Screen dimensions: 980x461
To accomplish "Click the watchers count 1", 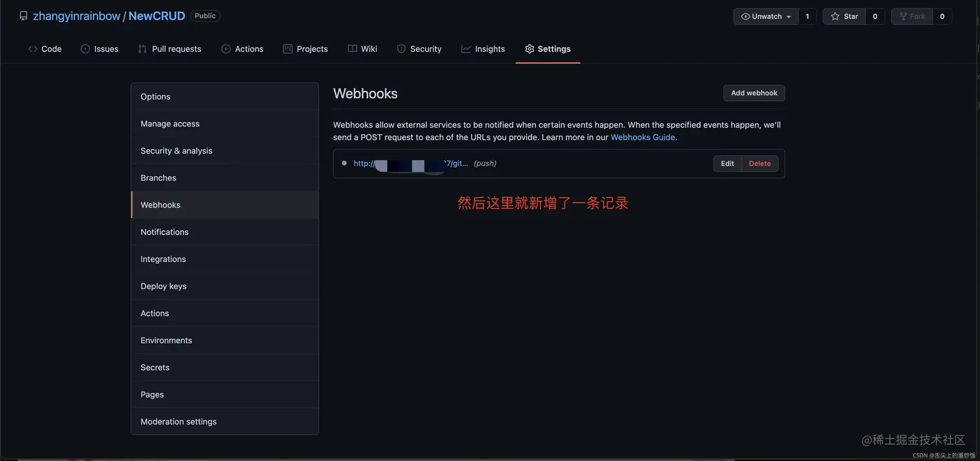I will pos(807,16).
